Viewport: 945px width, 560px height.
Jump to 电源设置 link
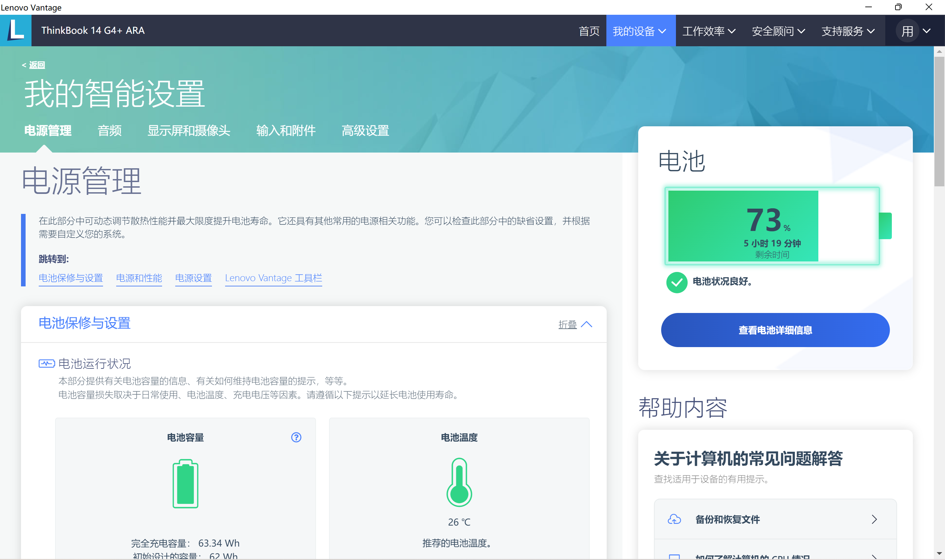[x=193, y=278]
